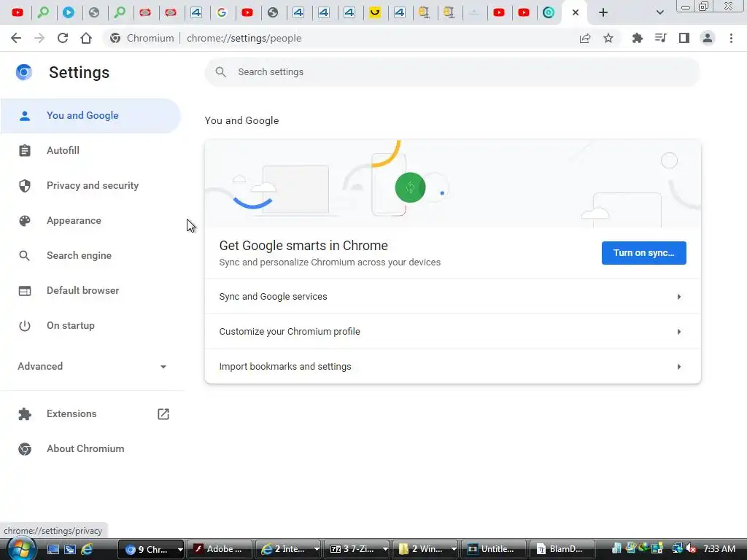Screen dimensions: 747x560
Task: Expand Import bookmarks and settings row
Action: click(452, 366)
